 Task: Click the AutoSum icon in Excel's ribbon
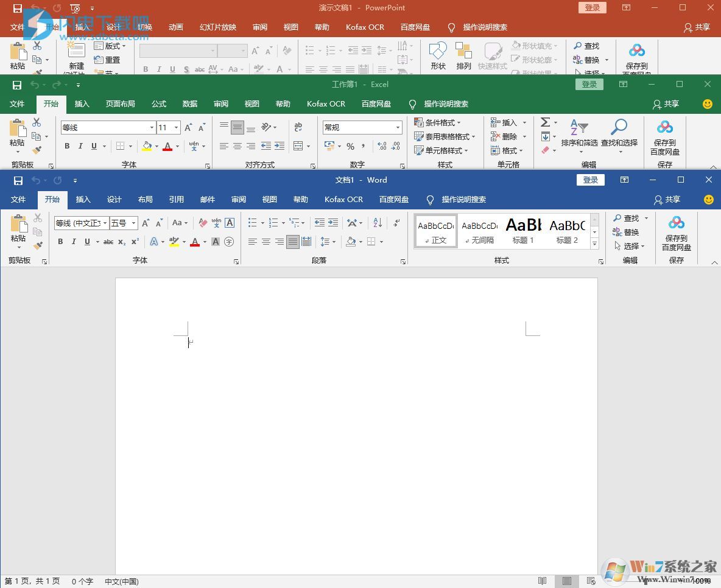[x=545, y=122]
